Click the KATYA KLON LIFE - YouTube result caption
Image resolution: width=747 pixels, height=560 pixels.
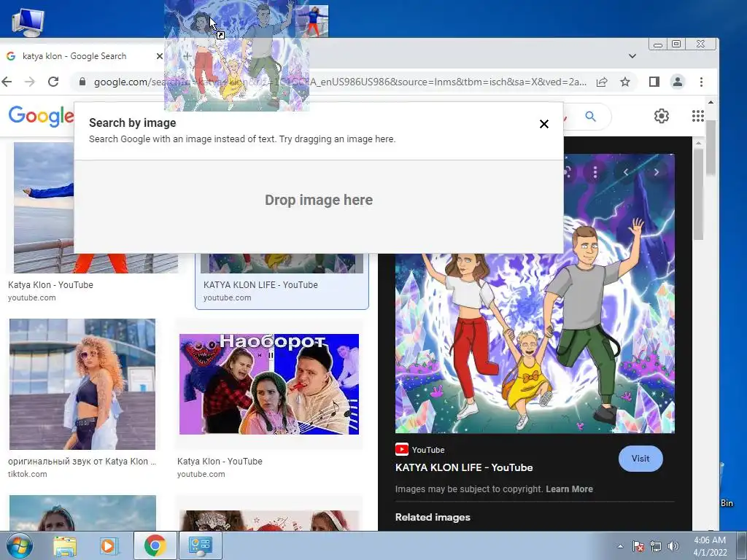260,285
